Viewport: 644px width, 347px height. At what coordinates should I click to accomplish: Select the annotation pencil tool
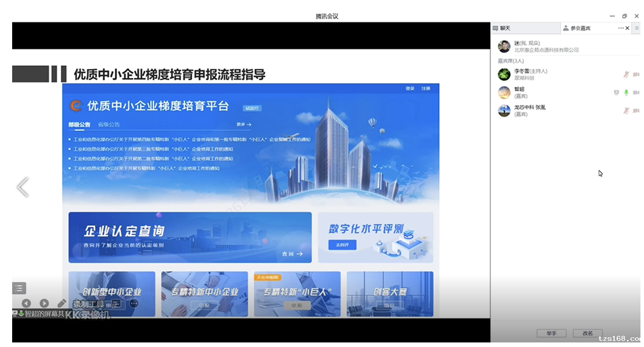pyautogui.click(x=62, y=303)
